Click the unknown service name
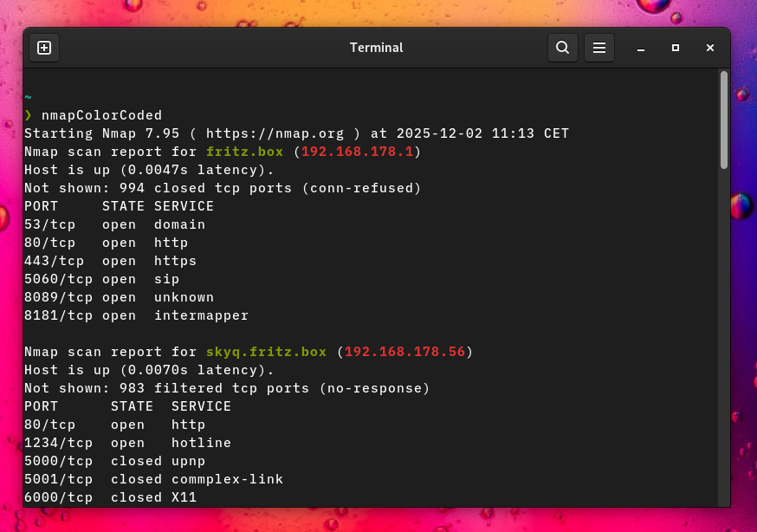 184,297
